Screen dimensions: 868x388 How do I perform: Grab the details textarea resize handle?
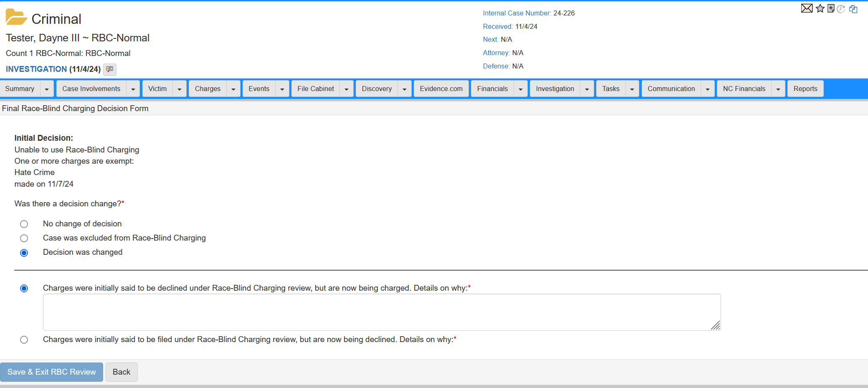(716, 325)
